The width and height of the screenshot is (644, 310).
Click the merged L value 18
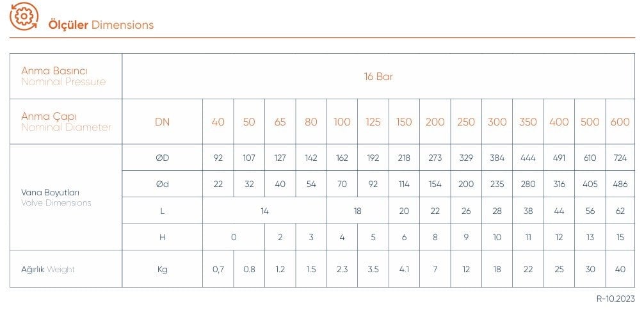[x=357, y=211]
